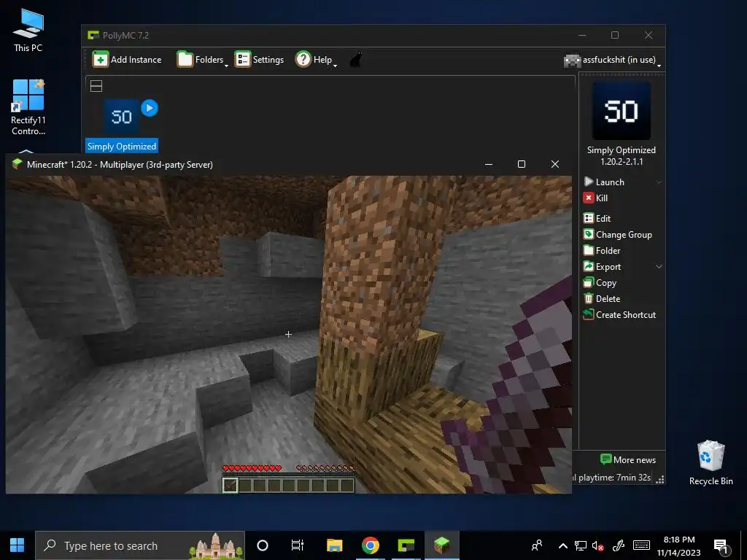Open Cortana circle icon on taskbar
The height and width of the screenshot is (560, 747).
(x=263, y=545)
